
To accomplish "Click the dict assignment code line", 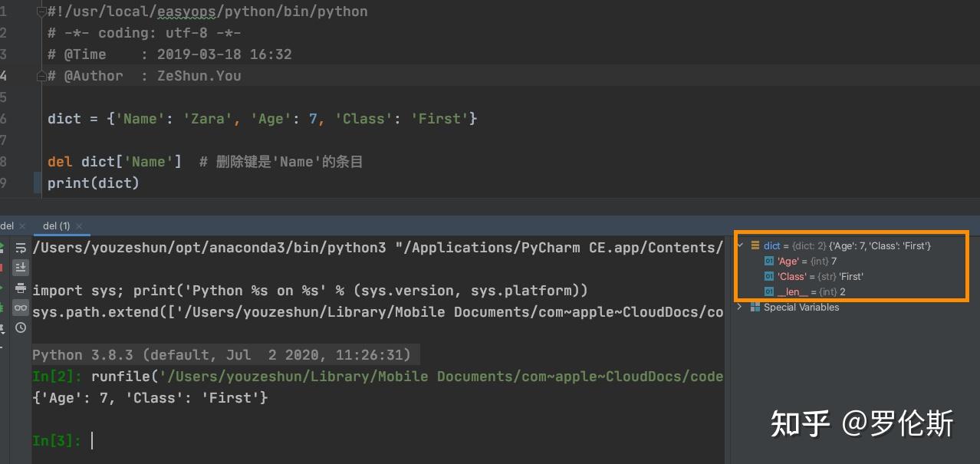I will click(262, 119).
